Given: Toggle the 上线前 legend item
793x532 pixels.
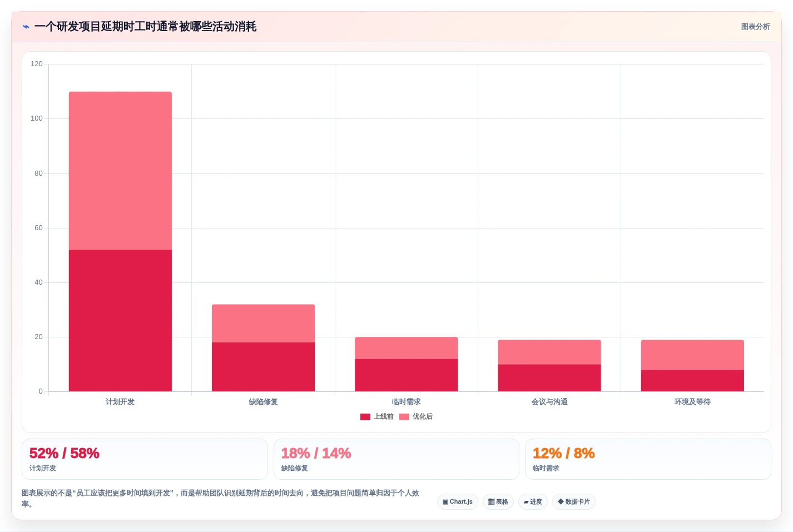Looking at the screenshot, I should (x=377, y=416).
